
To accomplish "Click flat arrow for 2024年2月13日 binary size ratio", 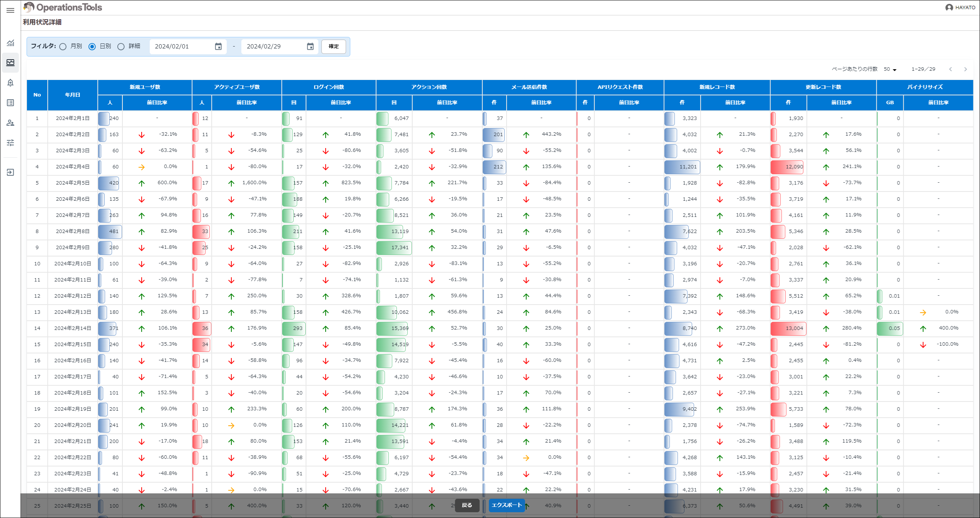I will (923, 313).
